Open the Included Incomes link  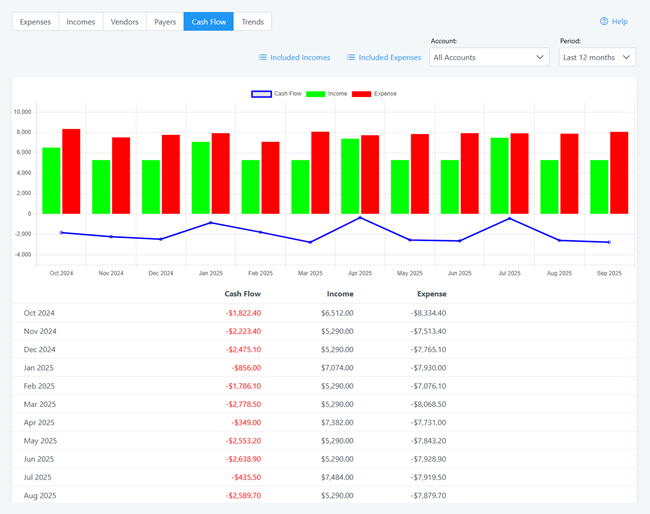tap(300, 58)
